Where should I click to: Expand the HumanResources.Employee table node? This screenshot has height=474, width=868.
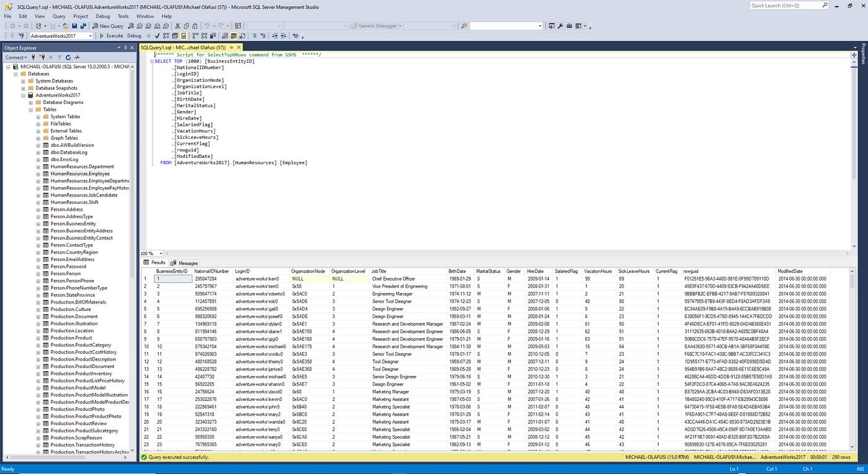coord(38,174)
